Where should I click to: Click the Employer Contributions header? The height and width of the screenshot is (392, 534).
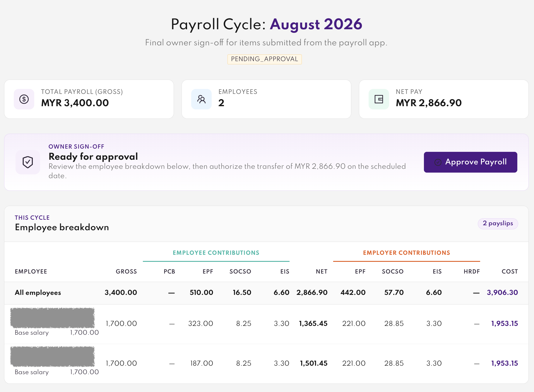(407, 253)
